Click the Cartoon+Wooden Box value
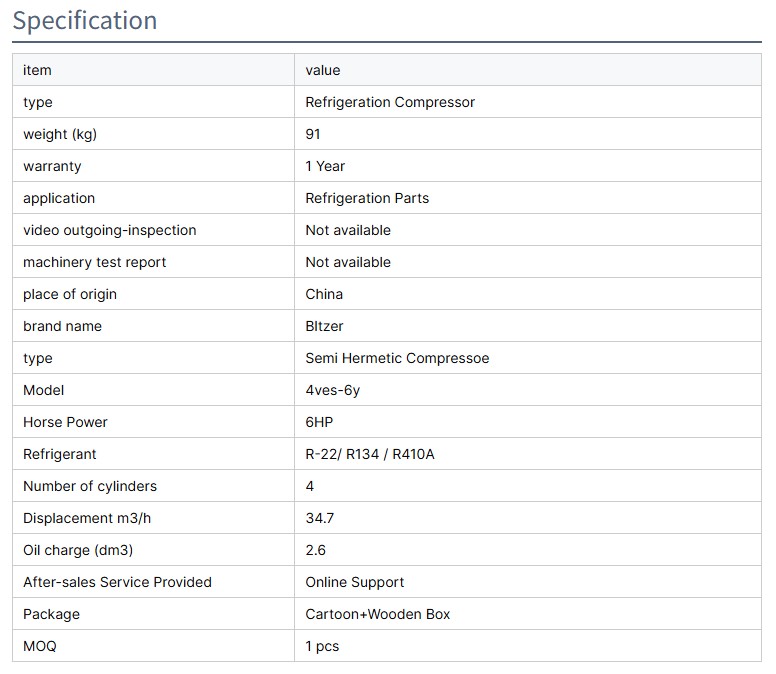The image size is (776, 674). pyautogui.click(x=378, y=614)
